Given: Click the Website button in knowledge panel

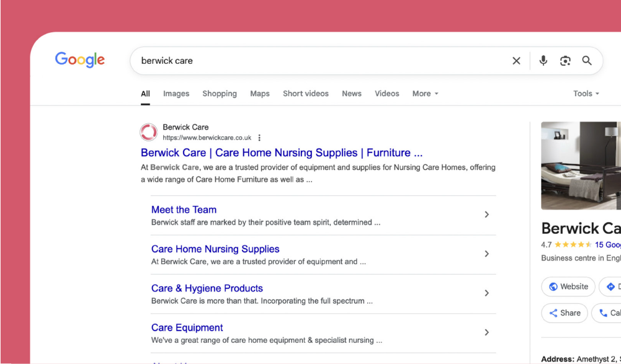Looking at the screenshot, I should tap(568, 286).
